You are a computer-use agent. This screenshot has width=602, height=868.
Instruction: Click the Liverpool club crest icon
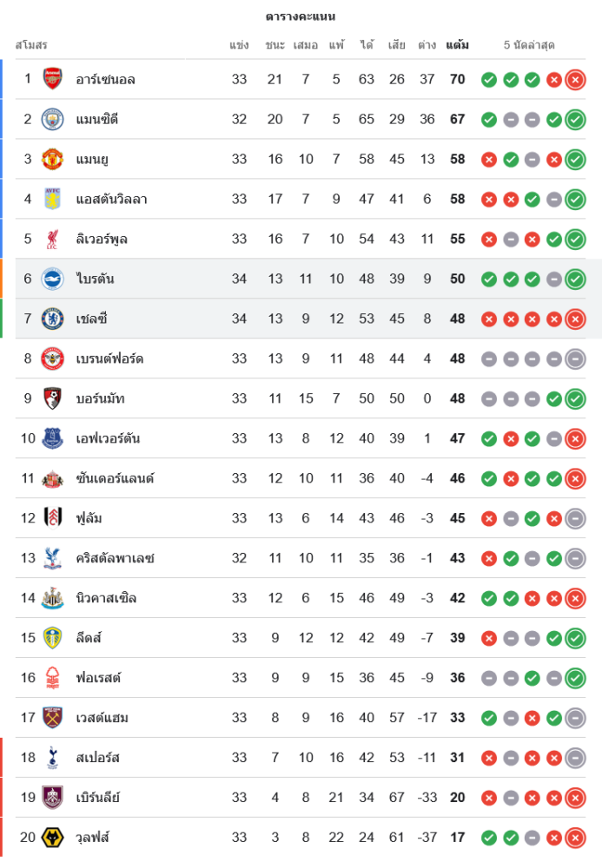(53, 240)
